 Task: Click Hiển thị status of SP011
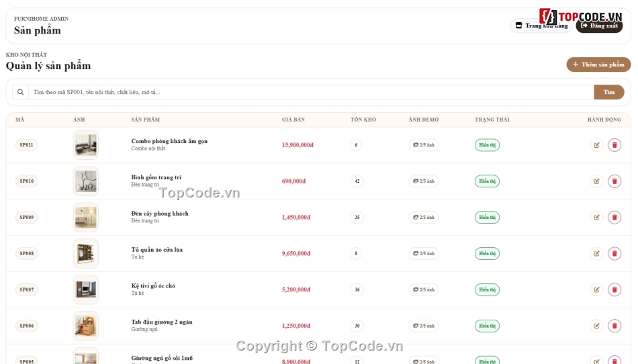[487, 145]
